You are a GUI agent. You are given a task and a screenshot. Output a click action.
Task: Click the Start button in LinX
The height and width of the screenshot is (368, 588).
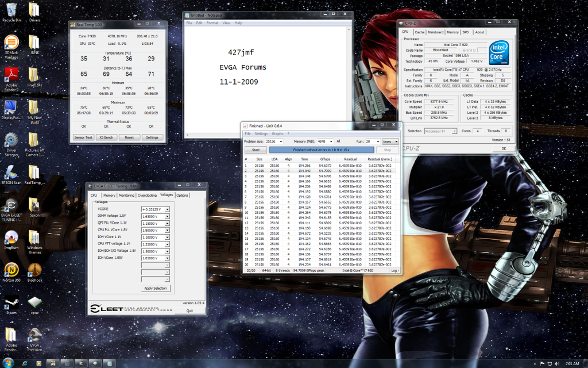coord(256,149)
